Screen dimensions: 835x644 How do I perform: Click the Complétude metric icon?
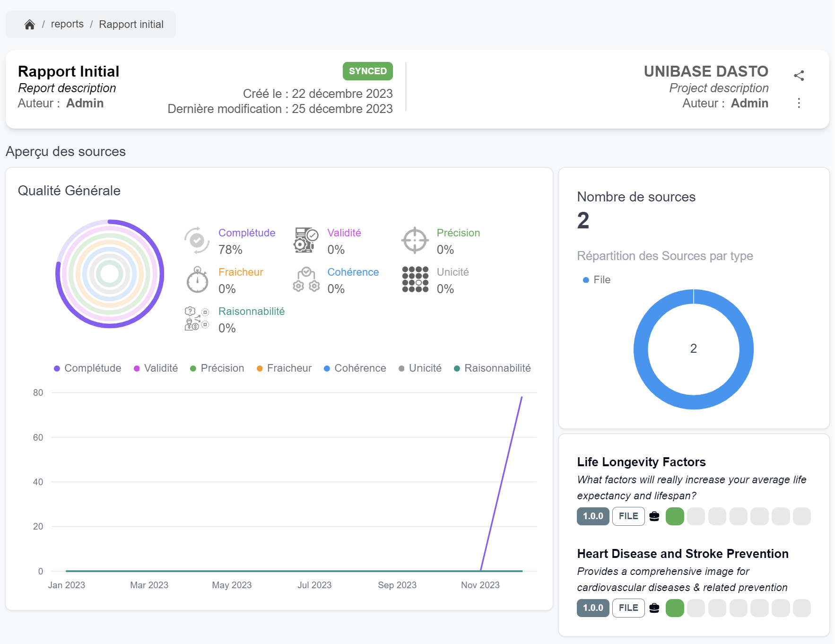pyautogui.click(x=197, y=241)
